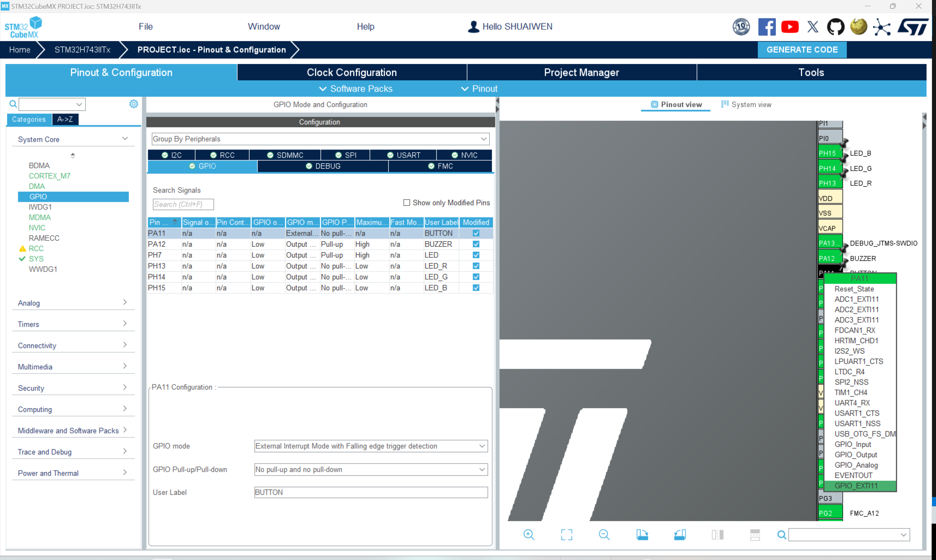Open the Help menu
The height and width of the screenshot is (560, 936).
(x=365, y=27)
